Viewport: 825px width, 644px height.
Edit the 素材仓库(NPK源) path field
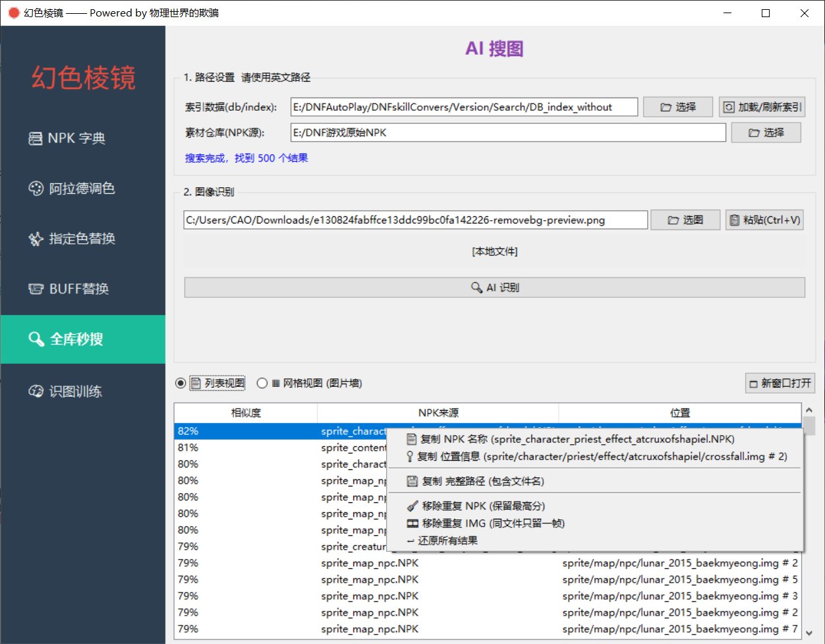click(x=507, y=132)
